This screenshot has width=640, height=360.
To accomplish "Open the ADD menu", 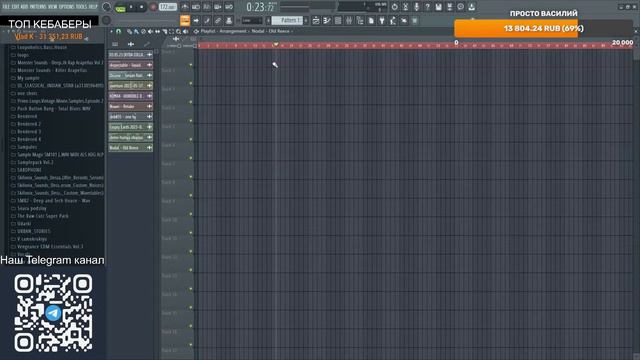I will pyautogui.click(x=24, y=7).
